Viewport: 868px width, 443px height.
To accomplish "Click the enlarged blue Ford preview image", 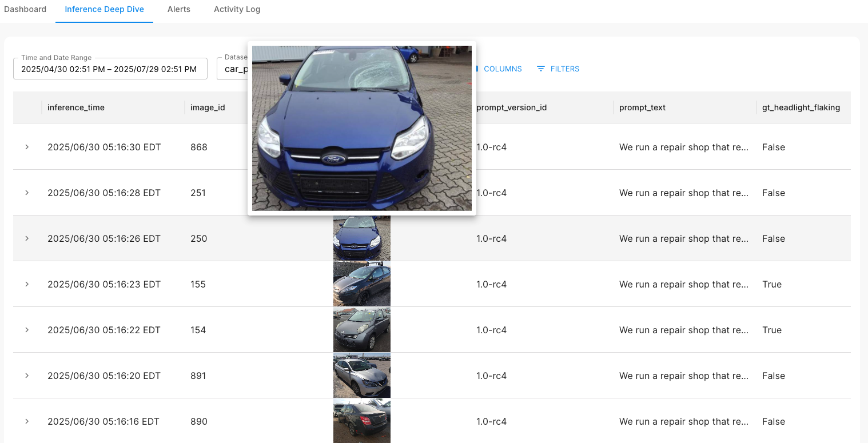I will (362, 128).
